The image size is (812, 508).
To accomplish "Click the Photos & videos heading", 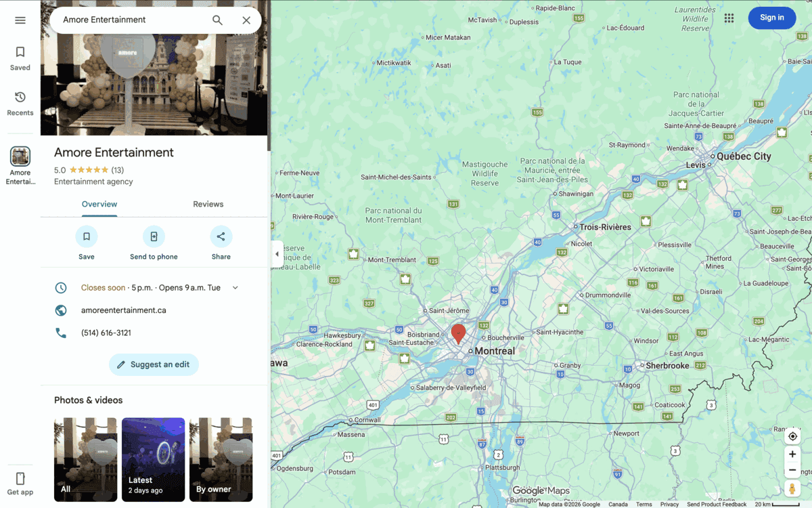I will [89, 400].
